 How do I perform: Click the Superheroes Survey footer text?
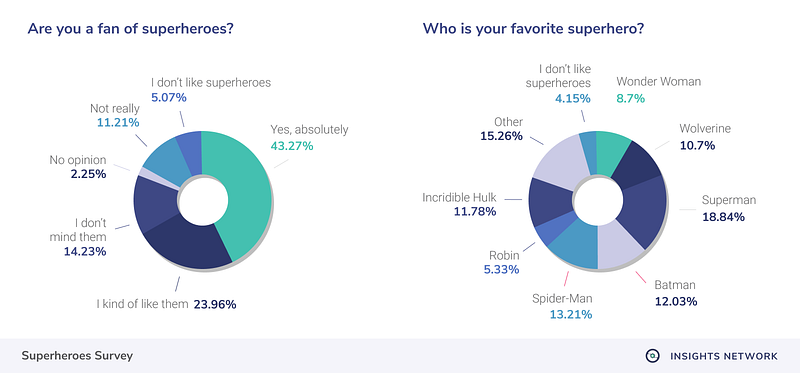click(77, 356)
